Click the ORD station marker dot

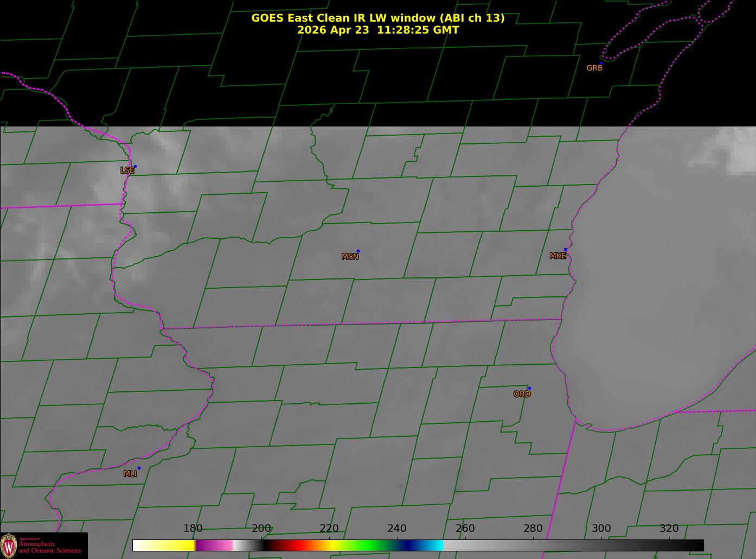click(x=529, y=388)
